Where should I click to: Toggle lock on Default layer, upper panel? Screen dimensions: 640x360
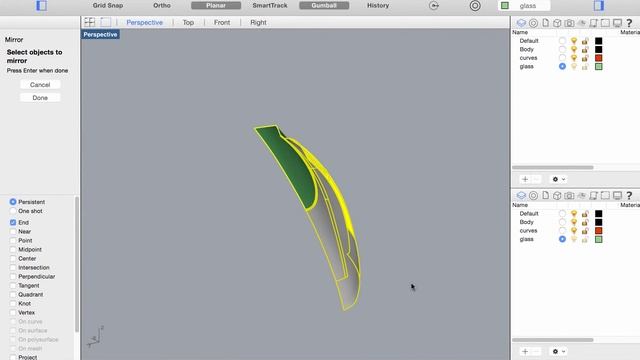(585, 41)
